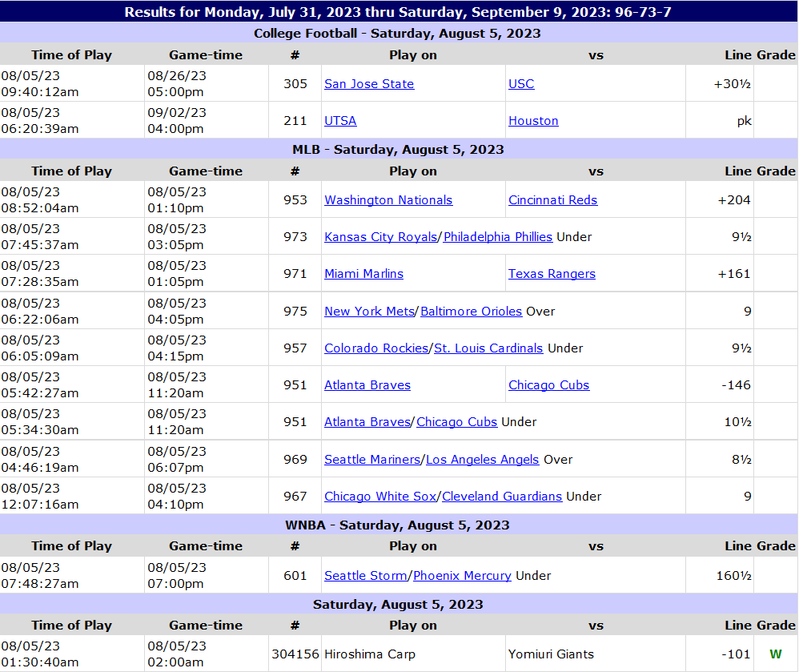Click the New York Mets link
The image size is (799, 672).
point(369,311)
